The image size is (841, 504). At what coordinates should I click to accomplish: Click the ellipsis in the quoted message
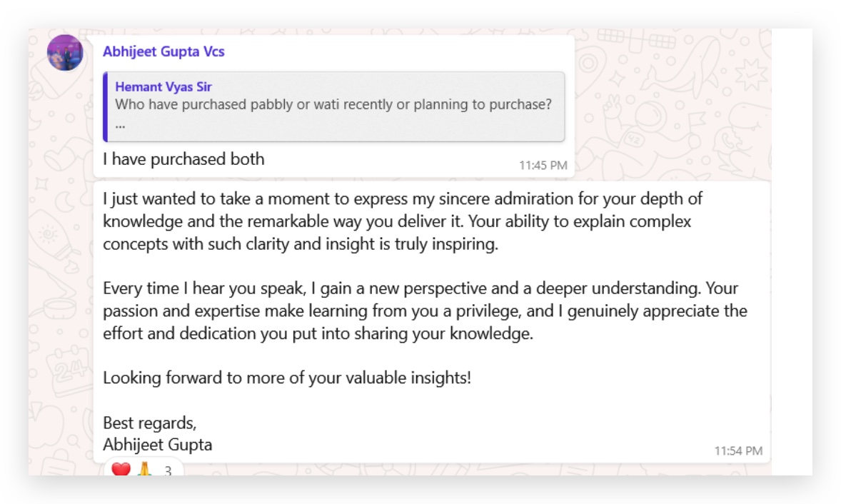pos(120,123)
